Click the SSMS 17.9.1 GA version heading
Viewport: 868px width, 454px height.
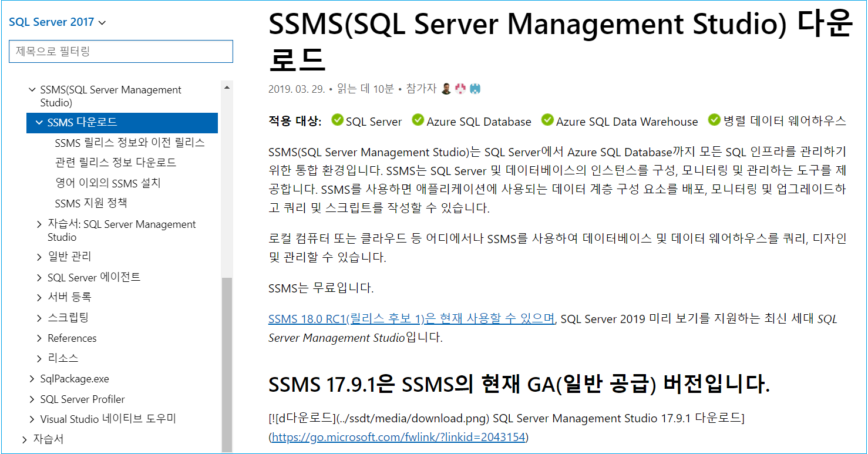519,385
